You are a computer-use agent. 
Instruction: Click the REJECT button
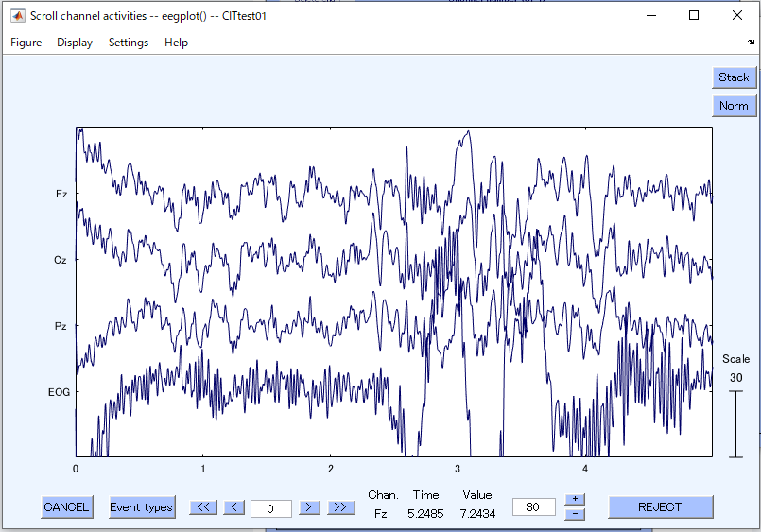pos(660,507)
